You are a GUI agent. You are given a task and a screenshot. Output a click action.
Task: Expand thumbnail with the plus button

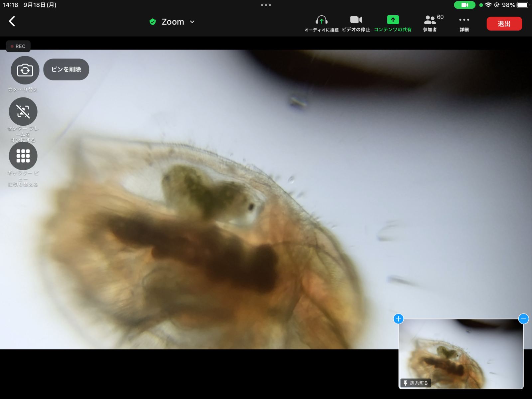pos(398,319)
